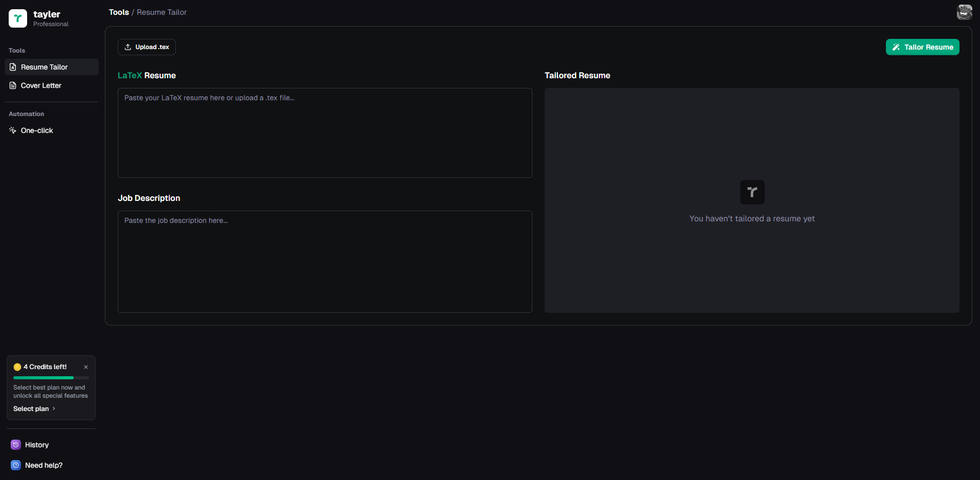Click the purple History clock icon
This screenshot has height=480, width=980.
16,445
